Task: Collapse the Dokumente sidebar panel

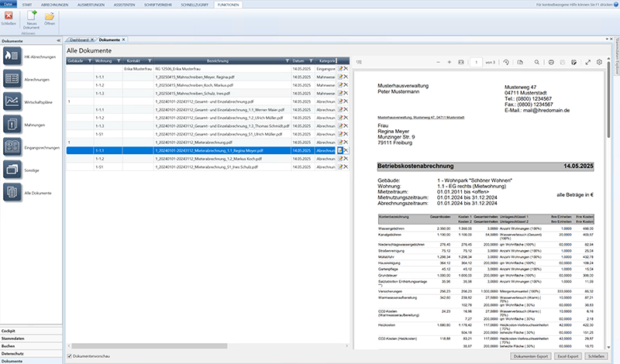Action: point(59,41)
